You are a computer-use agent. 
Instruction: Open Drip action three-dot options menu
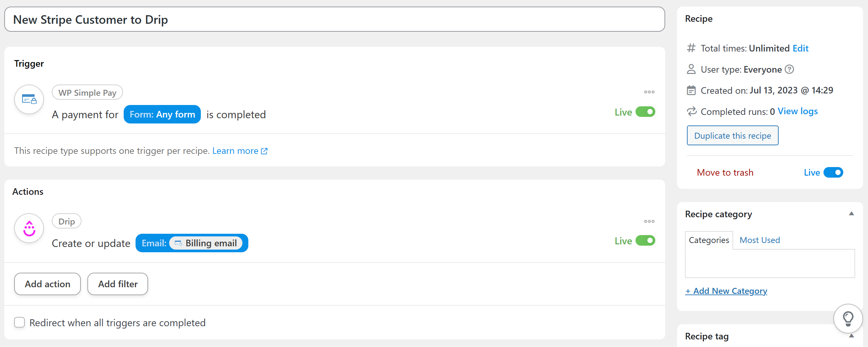click(649, 221)
